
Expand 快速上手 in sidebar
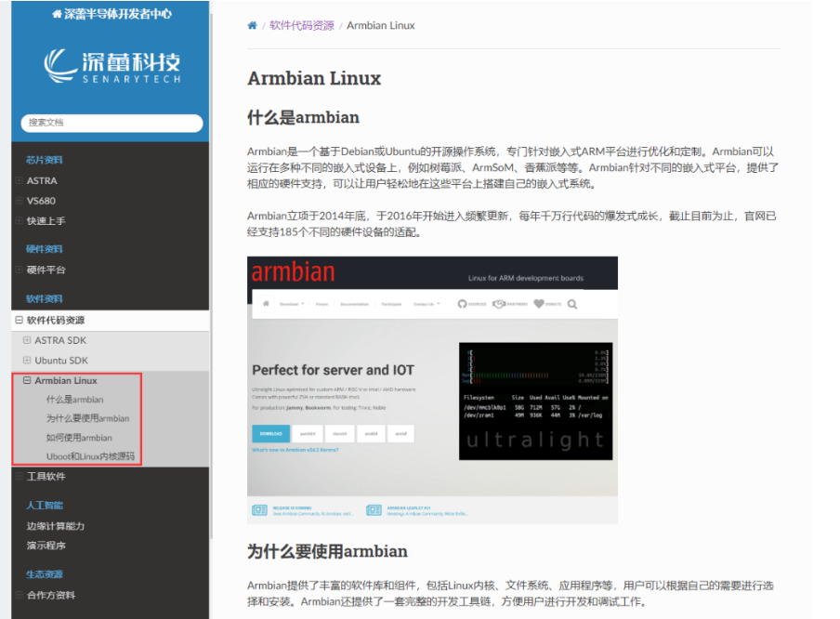pyautogui.click(x=20, y=220)
